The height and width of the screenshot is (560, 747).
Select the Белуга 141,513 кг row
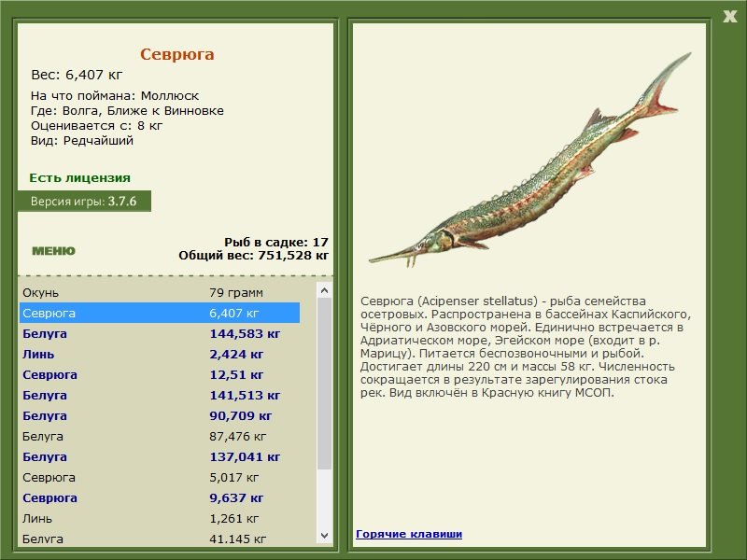pos(160,395)
